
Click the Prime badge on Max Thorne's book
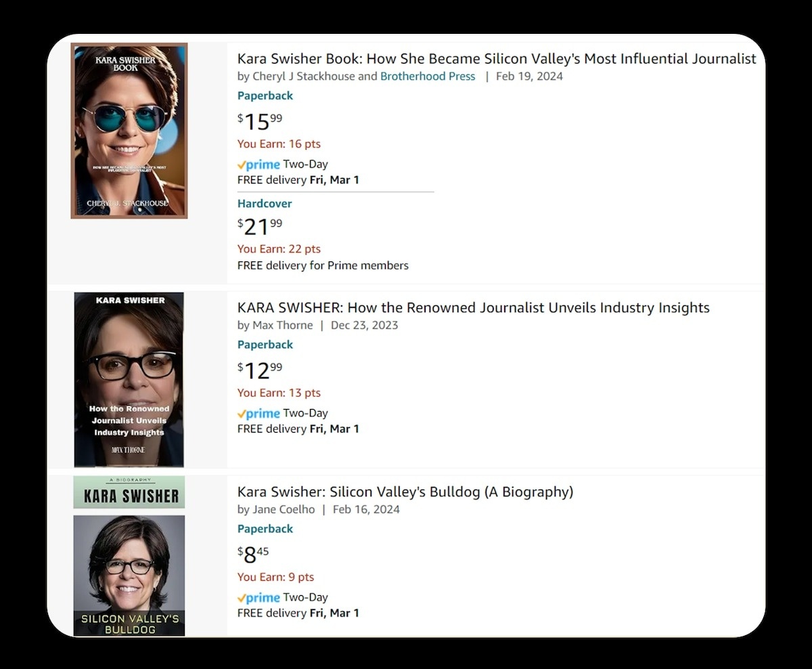pos(258,413)
